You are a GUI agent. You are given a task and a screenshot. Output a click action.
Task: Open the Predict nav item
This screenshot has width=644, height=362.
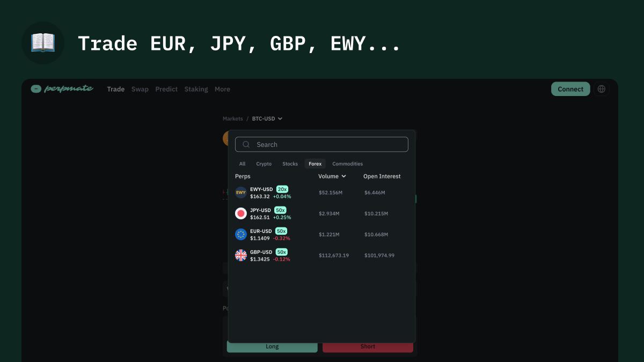[166, 89]
